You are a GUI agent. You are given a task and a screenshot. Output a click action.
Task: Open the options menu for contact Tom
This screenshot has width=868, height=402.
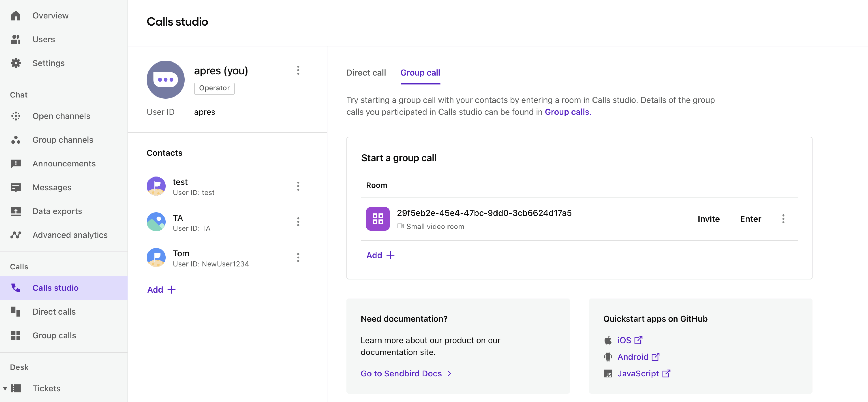pyautogui.click(x=298, y=258)
